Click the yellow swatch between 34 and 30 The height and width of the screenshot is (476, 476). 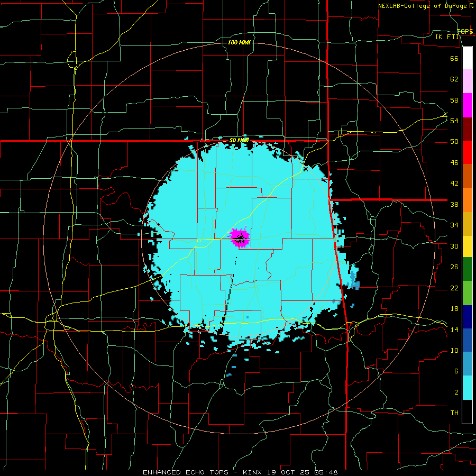467,246
